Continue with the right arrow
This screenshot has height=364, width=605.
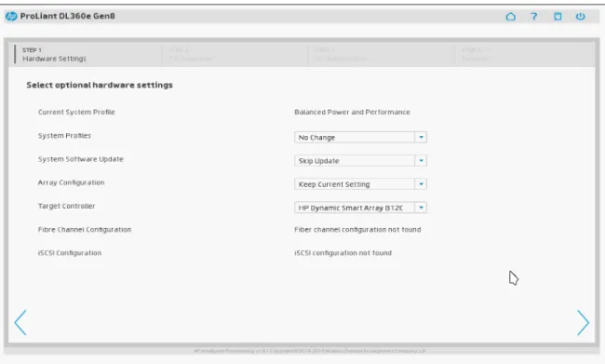click(x=583, y=322)
